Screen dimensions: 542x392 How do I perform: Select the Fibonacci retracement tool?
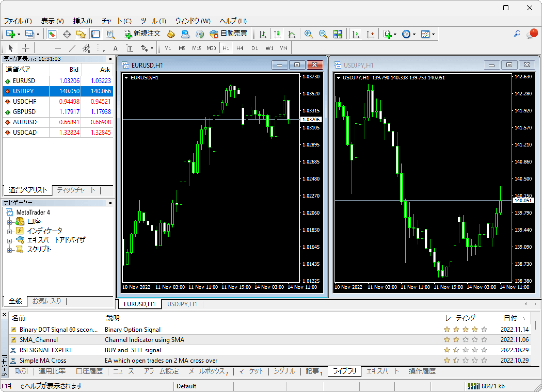[101, 48]
